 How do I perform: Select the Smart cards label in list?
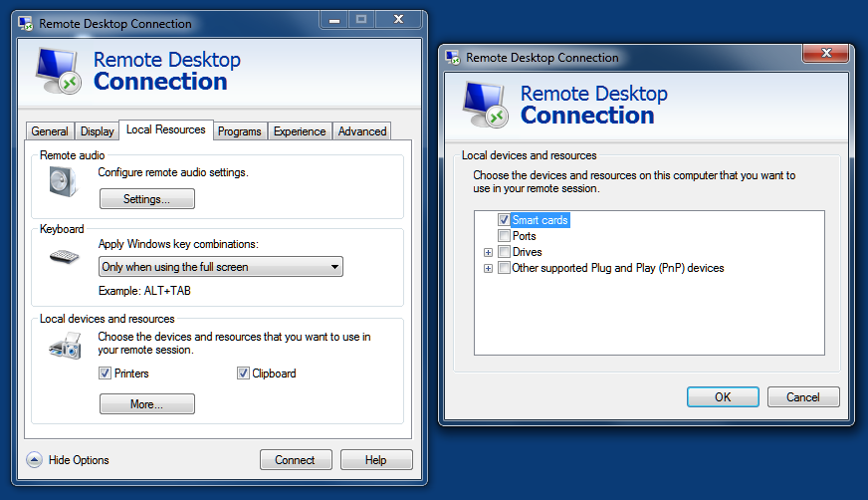tap(540, 220)
